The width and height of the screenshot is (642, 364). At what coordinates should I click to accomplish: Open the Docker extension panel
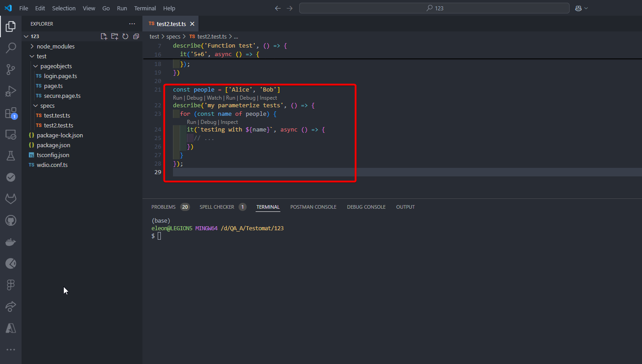coord(10,241)
